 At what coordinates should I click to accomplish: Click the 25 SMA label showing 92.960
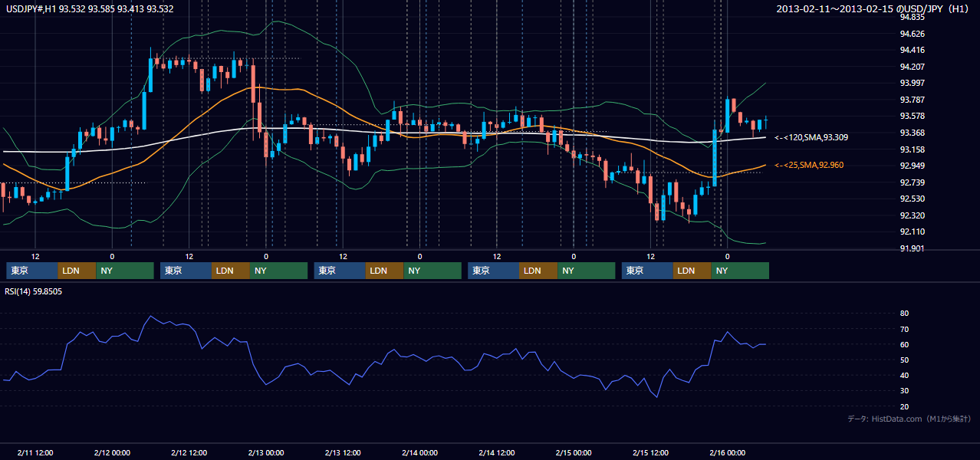811,165
